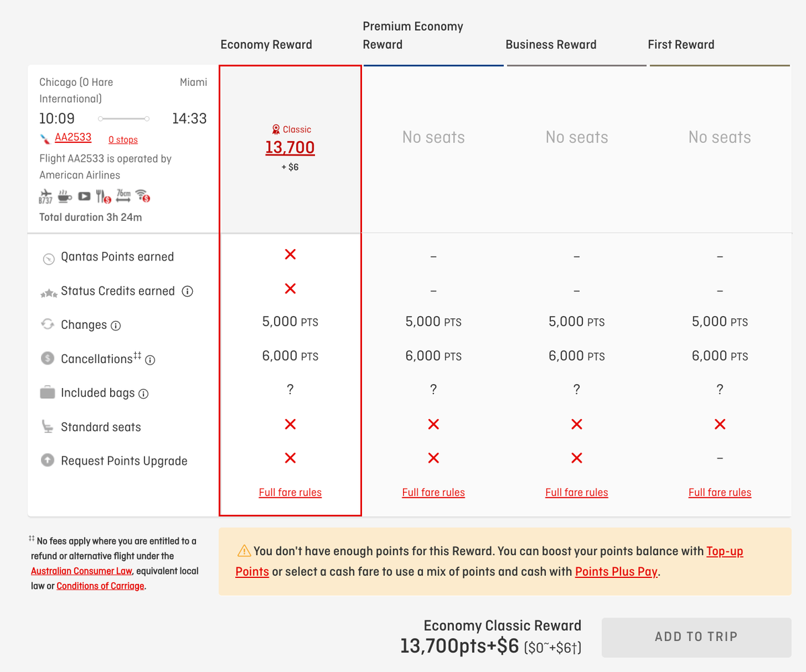The width and height of the screenshot is (806, 672).
Task: Click the coffee cup refreshments icon
Action: (x=65, y=196)
